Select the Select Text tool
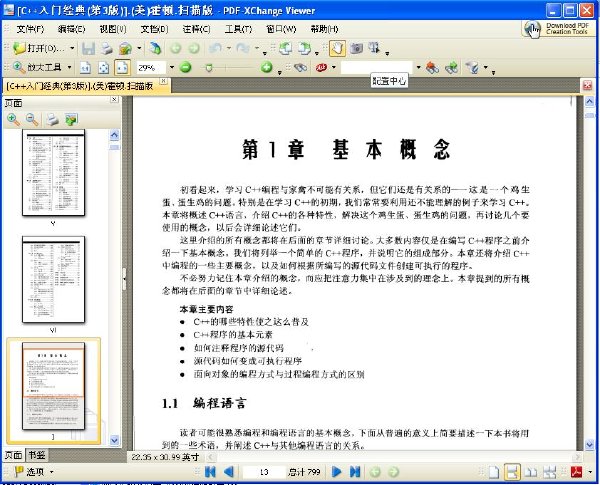 click(375, 48)
